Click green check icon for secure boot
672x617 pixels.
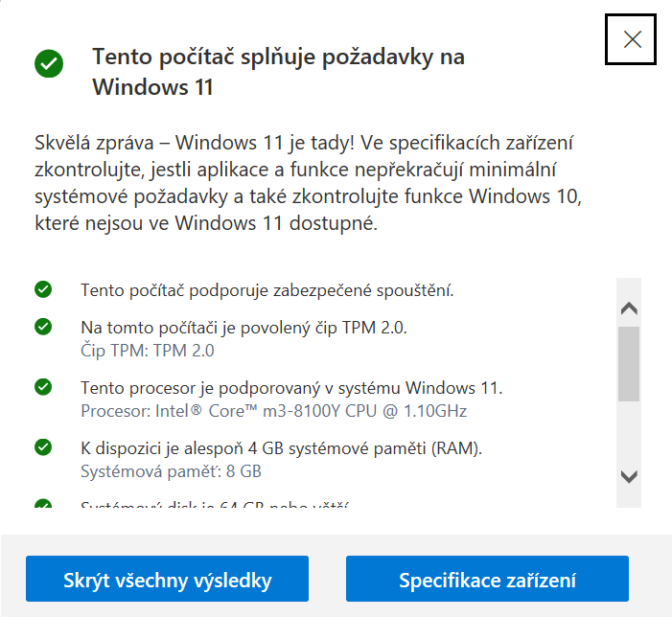[x=43, y=289]
